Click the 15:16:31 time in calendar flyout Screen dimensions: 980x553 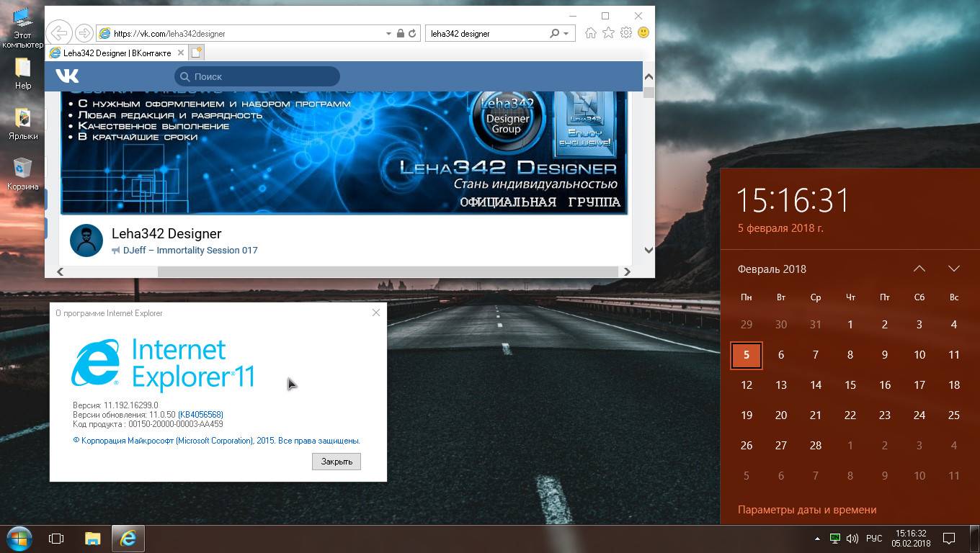pyautogui.click(x=793, y=200)
